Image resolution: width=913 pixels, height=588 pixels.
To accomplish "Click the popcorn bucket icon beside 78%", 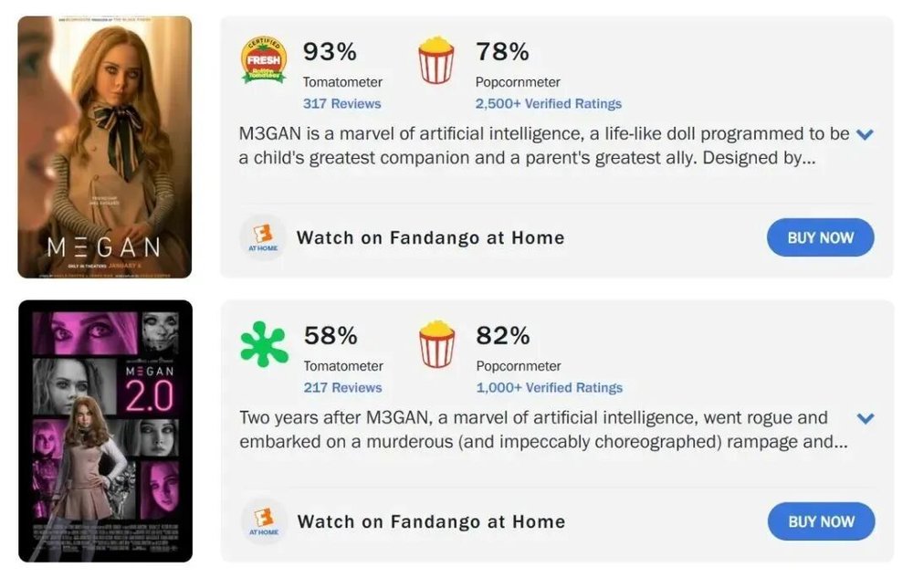I will [436, 61].
